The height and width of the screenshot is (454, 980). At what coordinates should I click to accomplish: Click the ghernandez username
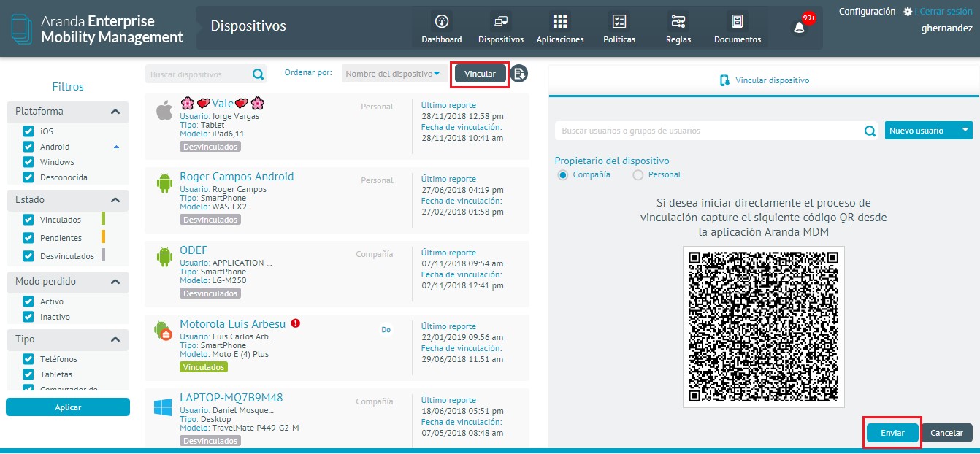tap(948, 28)
